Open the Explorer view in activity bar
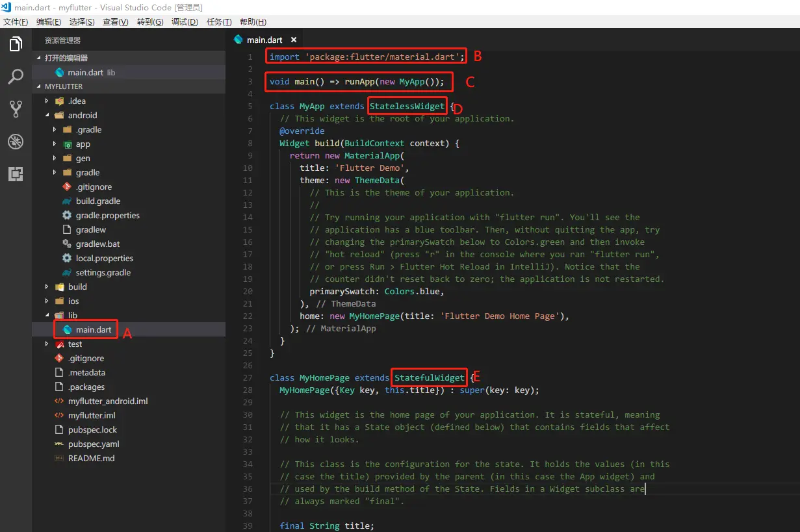800x532 pixels. click(x=16, y=44)
